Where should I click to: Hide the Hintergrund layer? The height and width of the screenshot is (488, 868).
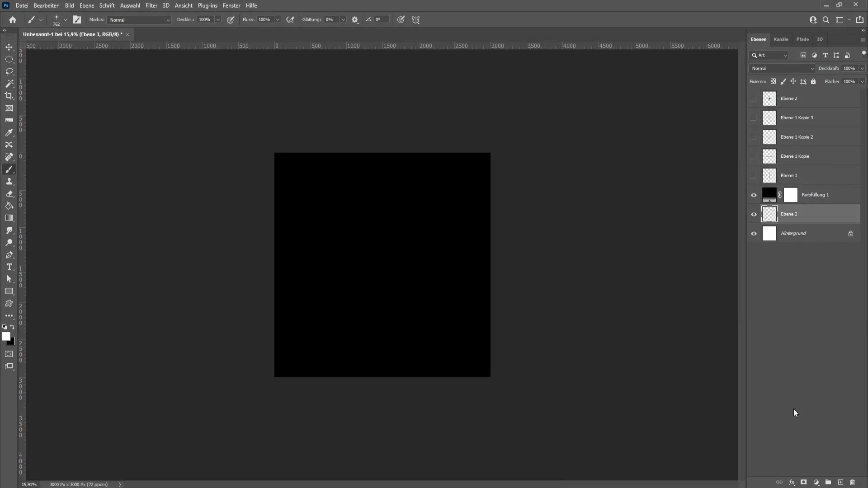[x=753, y=234]
